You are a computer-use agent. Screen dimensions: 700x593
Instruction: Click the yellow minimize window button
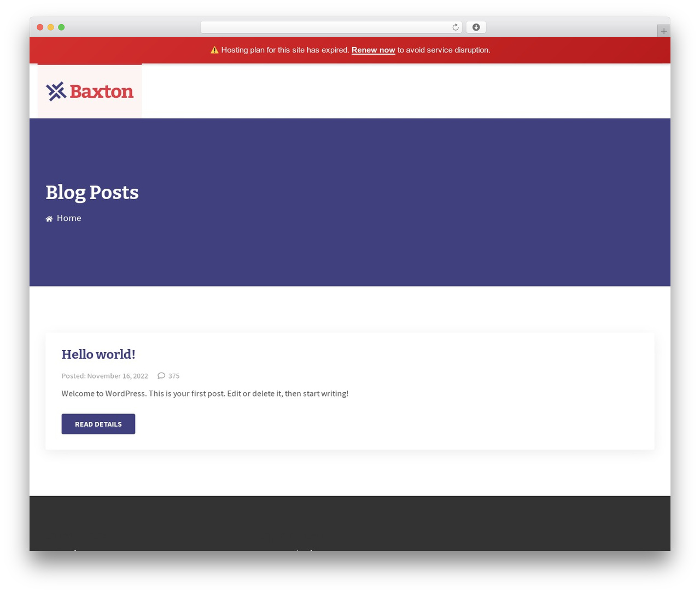tap(50, 27)
